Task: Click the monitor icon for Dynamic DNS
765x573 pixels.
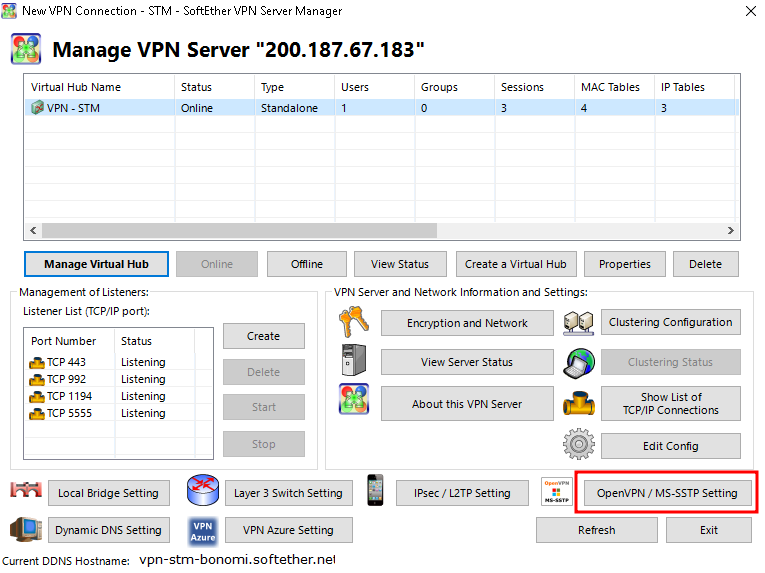Action: coord(26,529)
